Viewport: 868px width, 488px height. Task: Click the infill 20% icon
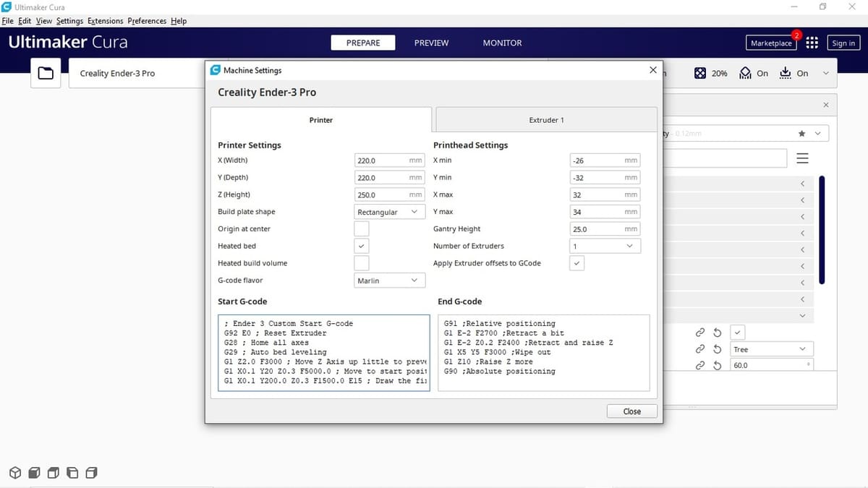point(700,73)
